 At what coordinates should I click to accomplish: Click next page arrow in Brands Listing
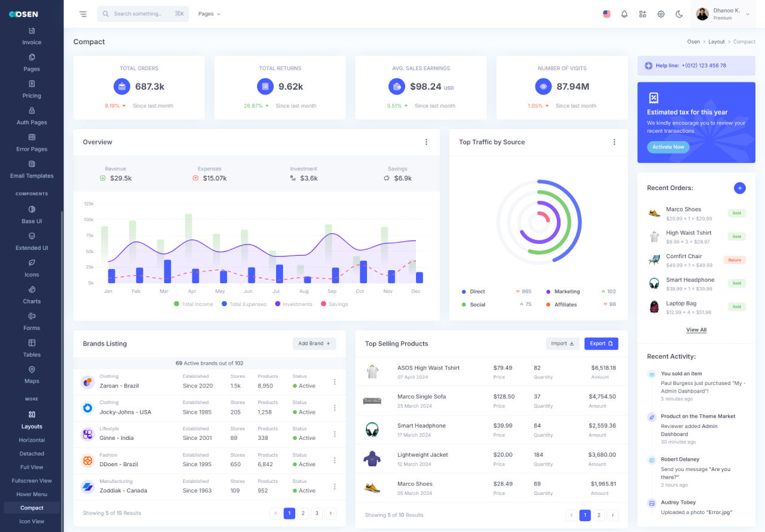(331, 513)
